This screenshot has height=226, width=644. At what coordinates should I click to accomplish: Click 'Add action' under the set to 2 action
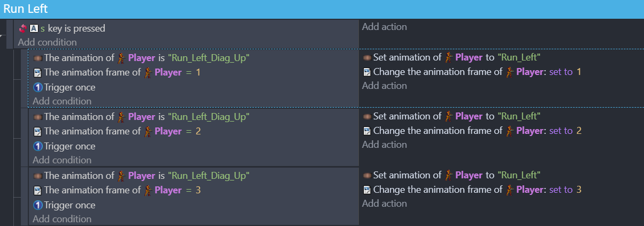tap(385, 144)
